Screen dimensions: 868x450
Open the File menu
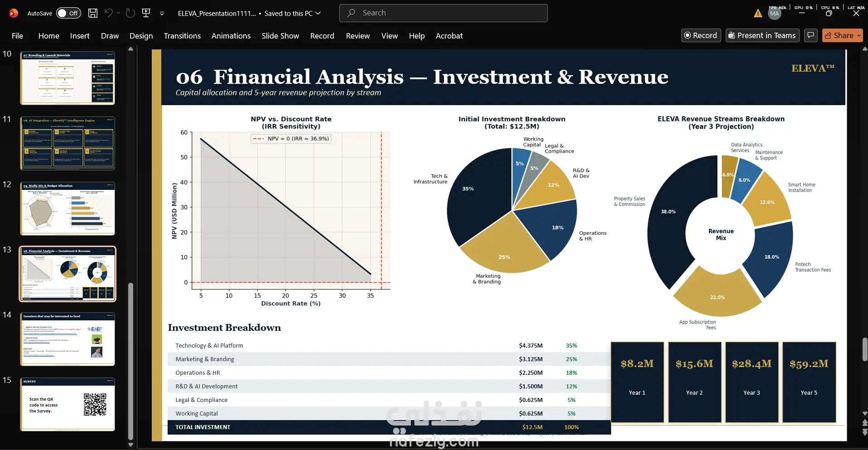pos(17,36)
